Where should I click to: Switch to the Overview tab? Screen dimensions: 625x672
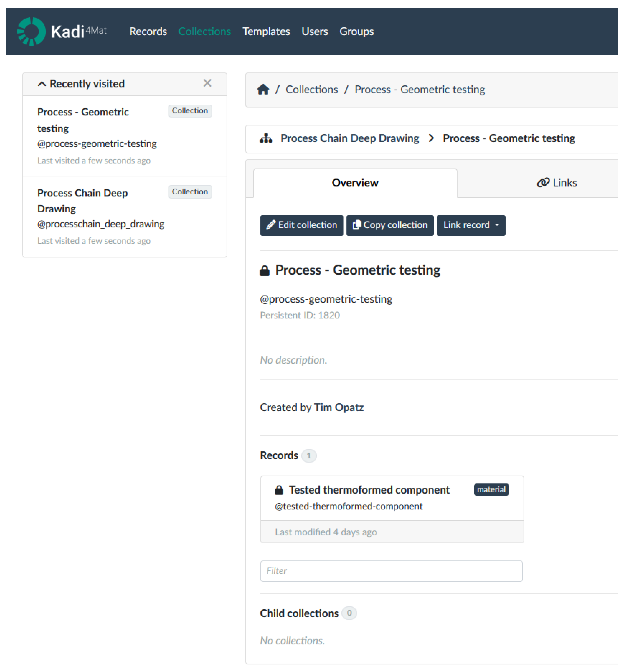click(355, 183)
